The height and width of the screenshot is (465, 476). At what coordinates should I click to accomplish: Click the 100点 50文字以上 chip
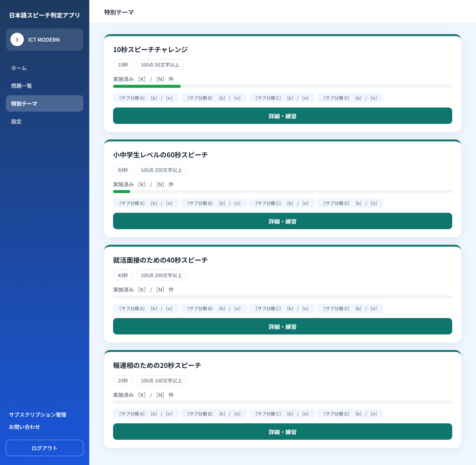[160, 65]
